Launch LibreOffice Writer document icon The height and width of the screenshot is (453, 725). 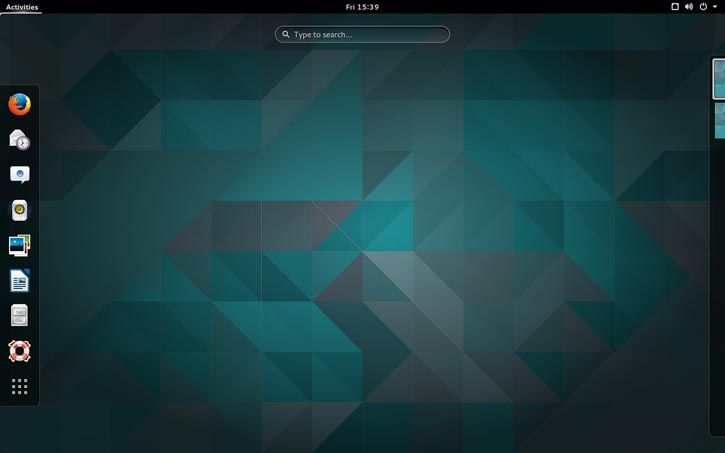19,281
